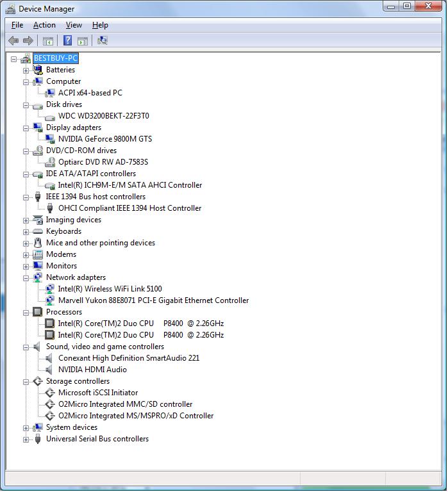Screen dimensions: 448x492
Task: Click the Mice and pointing devices icon
Action: tap(38, 243)
